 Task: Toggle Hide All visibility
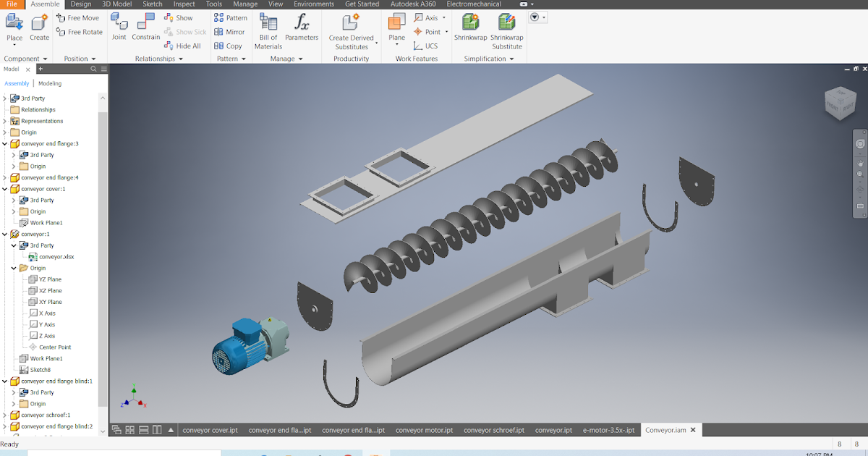click(184, 45)
